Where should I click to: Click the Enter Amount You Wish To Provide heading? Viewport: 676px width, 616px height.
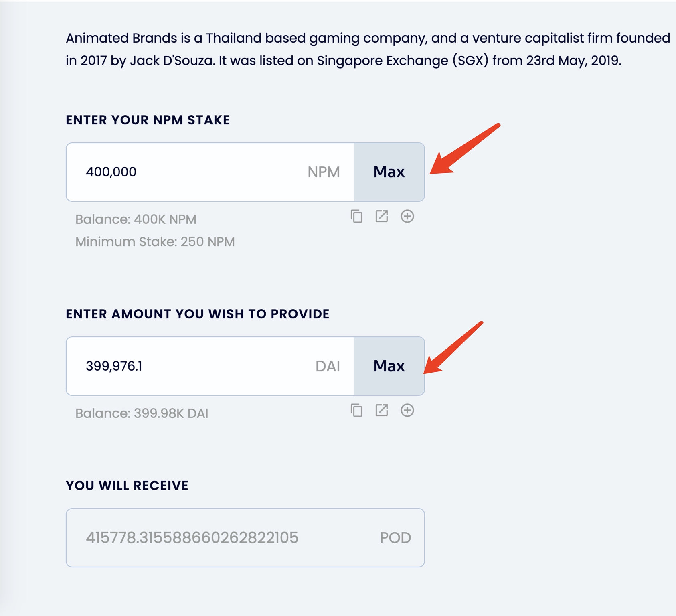click(198, 314)
